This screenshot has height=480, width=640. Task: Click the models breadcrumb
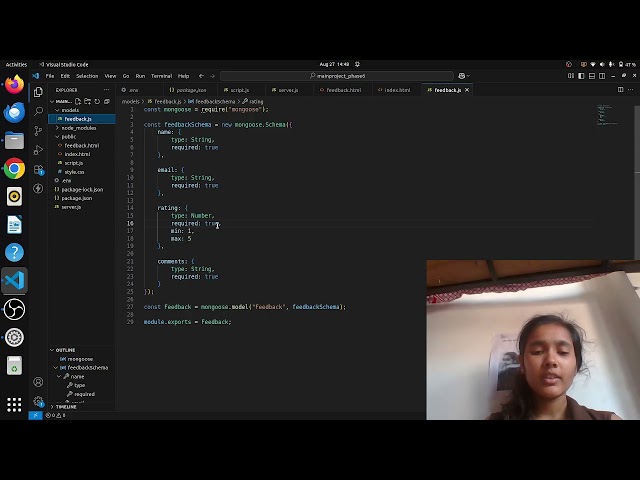131,102
